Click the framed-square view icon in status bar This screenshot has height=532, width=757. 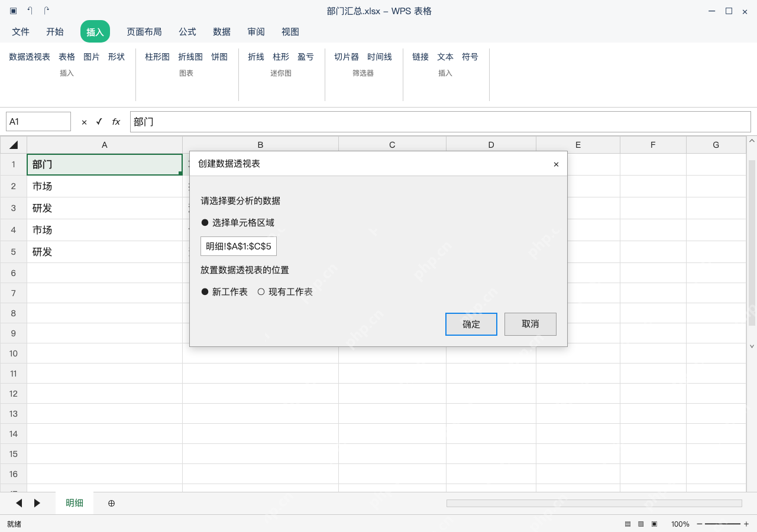click(x=654, y=524)
